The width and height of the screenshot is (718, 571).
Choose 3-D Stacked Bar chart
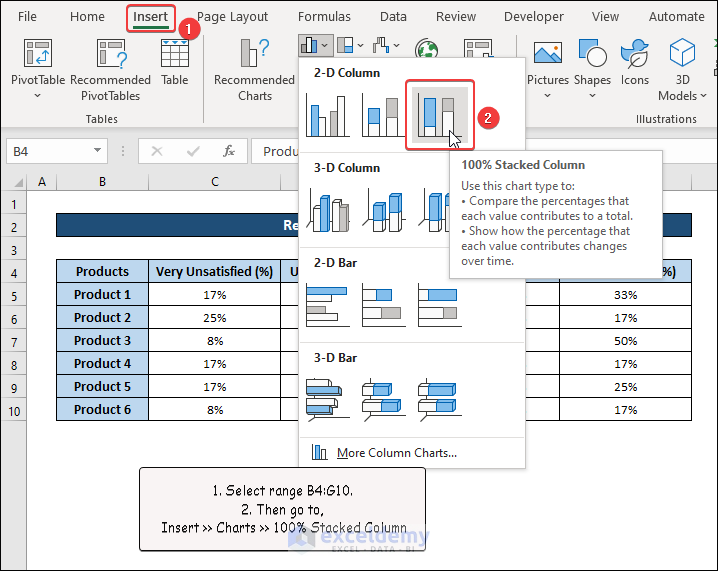pyautogui.click(x=384, y=400)
